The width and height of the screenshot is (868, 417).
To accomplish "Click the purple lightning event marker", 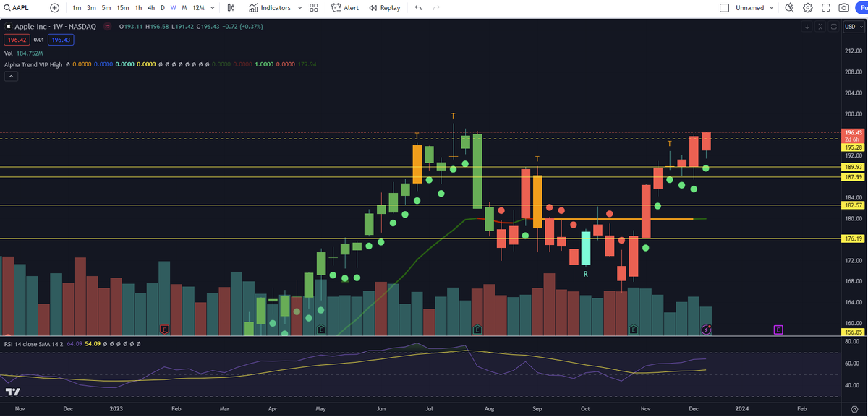I will (x=707, y=330).
